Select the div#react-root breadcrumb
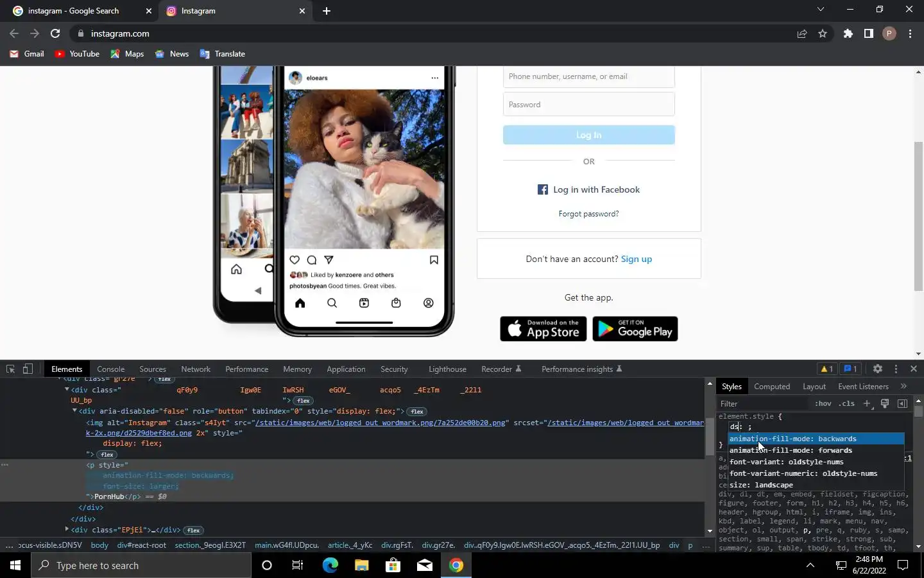This screenshot has height=578, width=924. pyautogui.click(x=141, y=545)
